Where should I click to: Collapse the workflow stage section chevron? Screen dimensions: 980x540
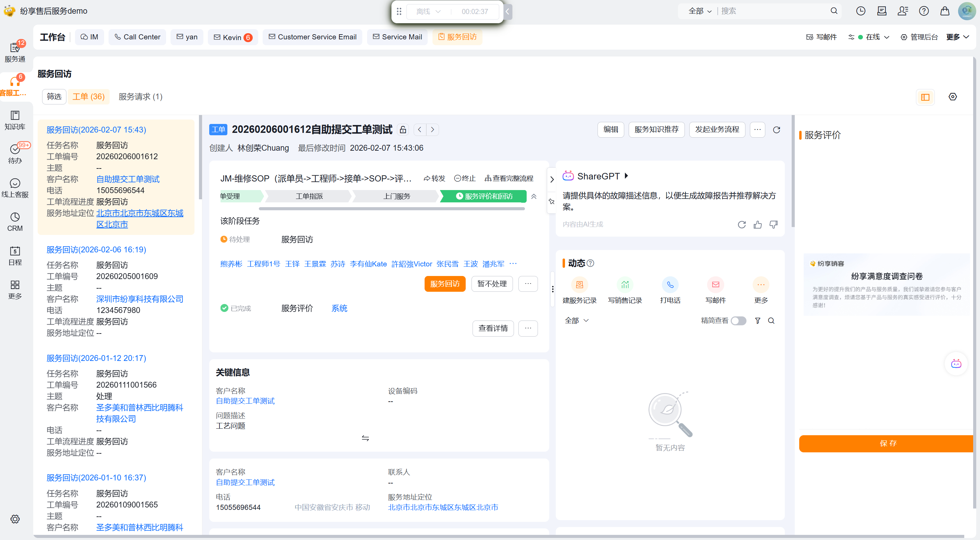(534, 196)
